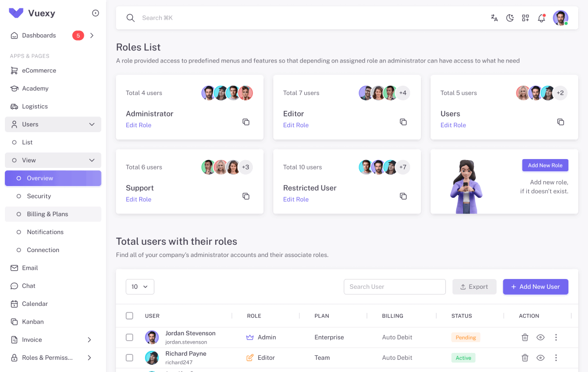
Task: Click the search magnifier in the top bar
Action: tap(130, 18)
